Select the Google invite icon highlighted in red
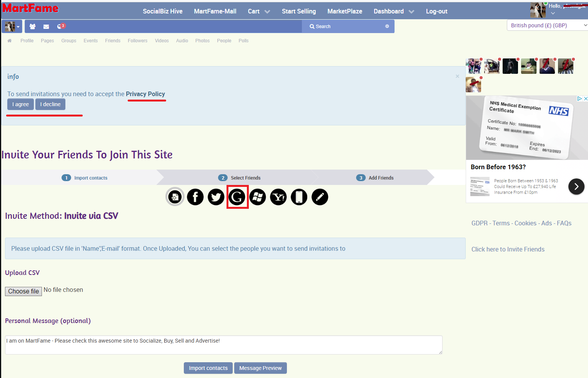The width and height of the screenshot is (588, 378). [237, 196]
